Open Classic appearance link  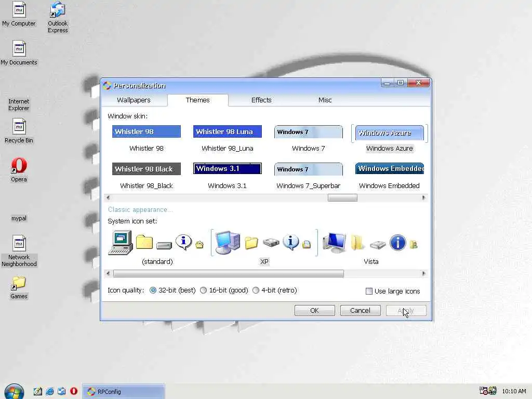(140, 210)
